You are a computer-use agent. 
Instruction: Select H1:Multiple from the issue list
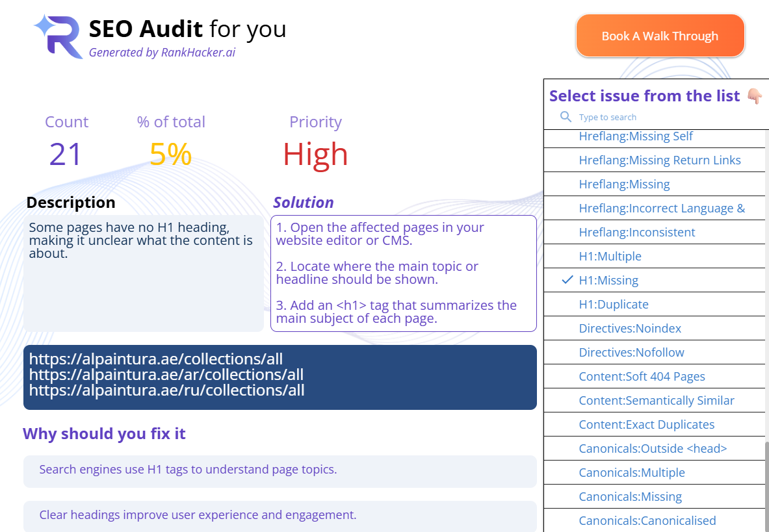[x=610, y=257]
